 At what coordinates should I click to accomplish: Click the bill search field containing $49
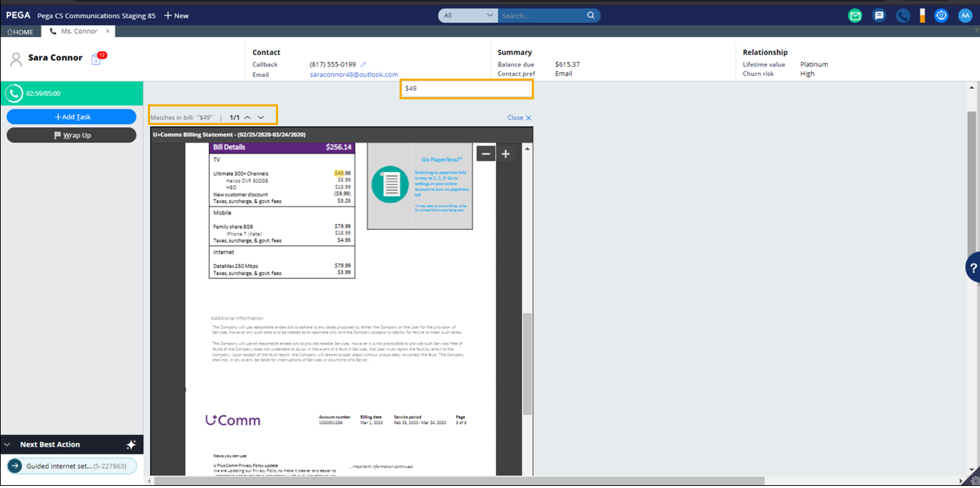click(x=466, y=89)
